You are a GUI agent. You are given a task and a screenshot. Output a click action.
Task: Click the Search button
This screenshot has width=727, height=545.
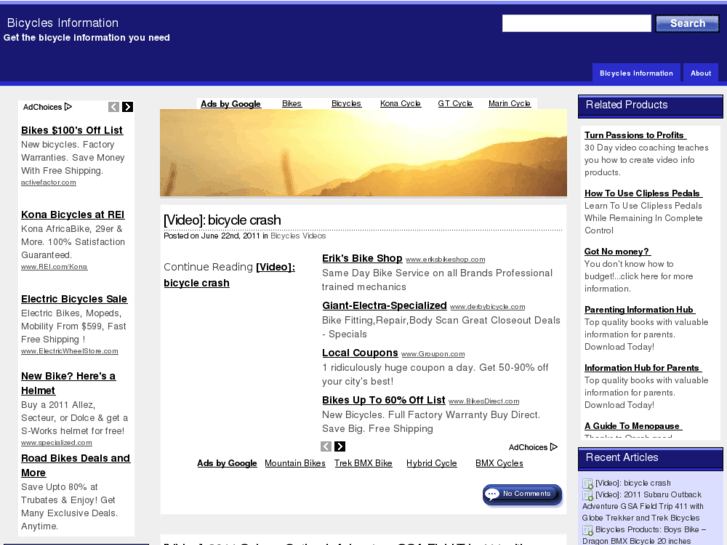(687, 23)
